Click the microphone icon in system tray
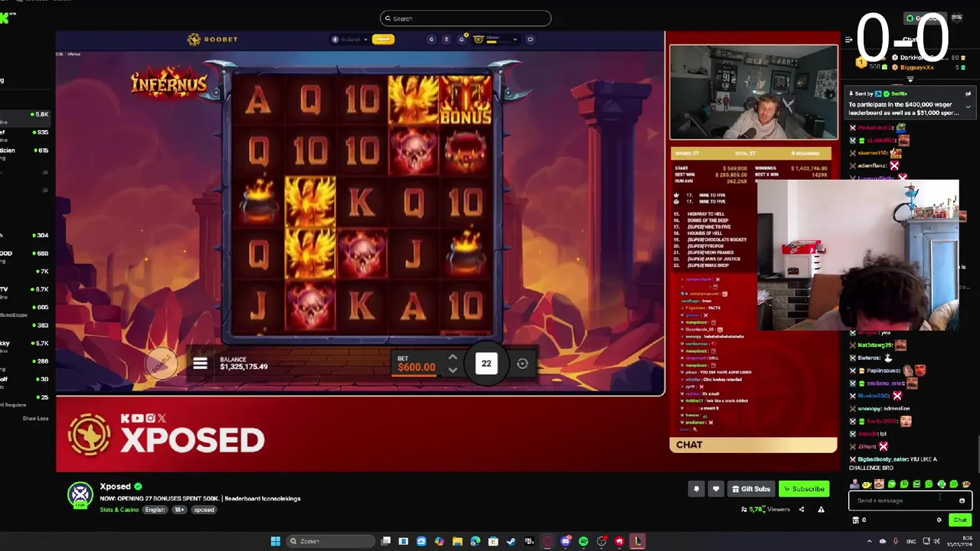 pyautogui.click(x=895, y=541)
